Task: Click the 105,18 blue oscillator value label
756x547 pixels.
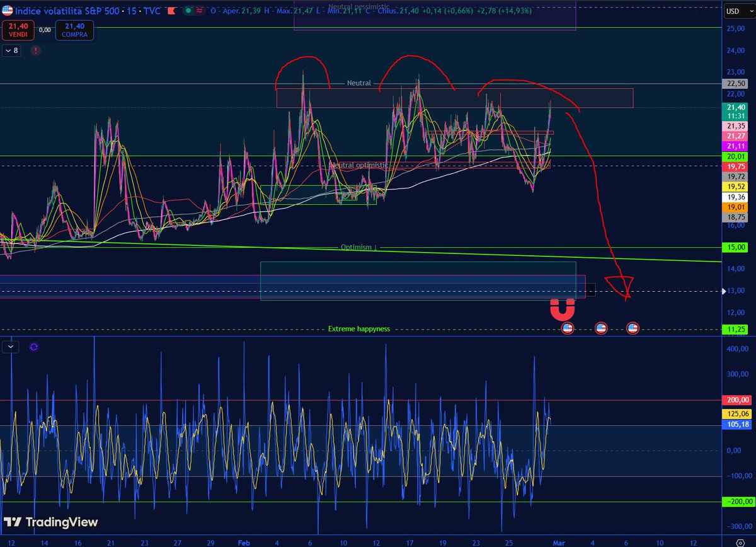Action: (736, 425)
